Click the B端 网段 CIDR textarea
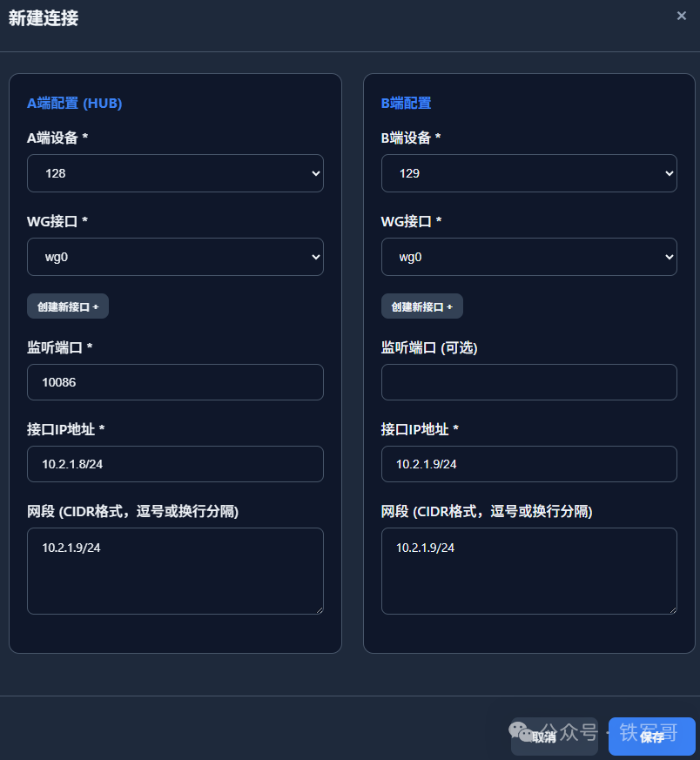Viewport: 700px width, 760px height. pos(528,570)
